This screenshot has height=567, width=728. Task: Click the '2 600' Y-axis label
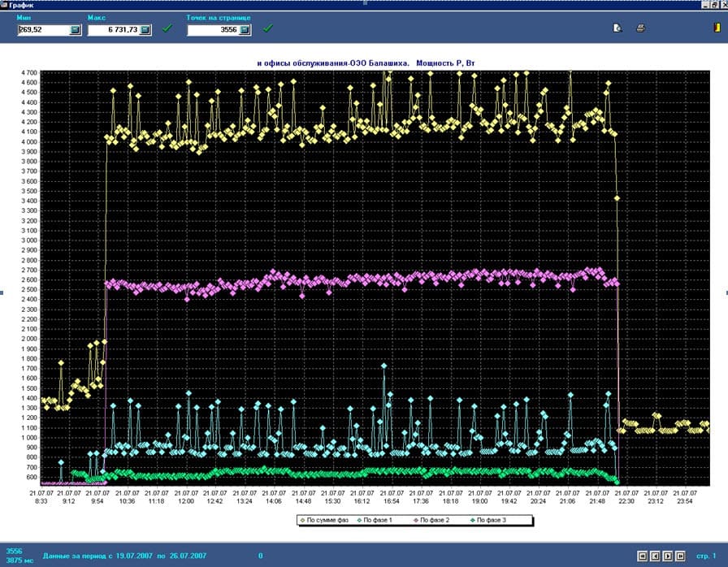[x=29, y=279]
